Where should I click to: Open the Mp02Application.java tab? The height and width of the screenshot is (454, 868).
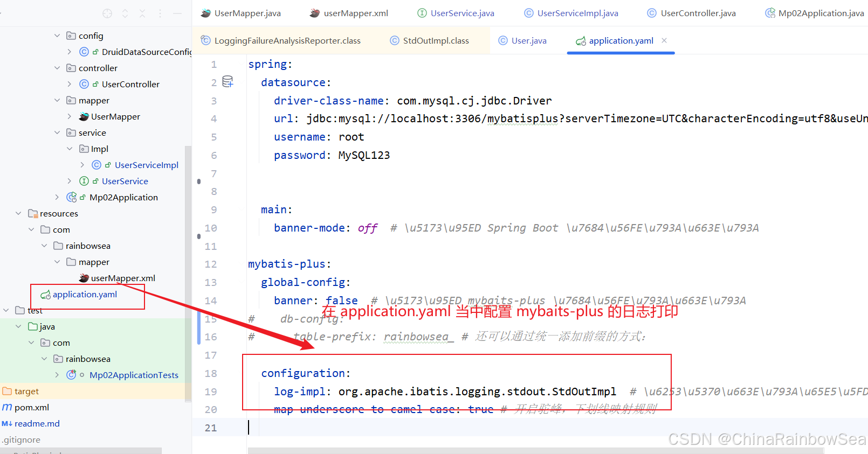(x=815, y=13)
